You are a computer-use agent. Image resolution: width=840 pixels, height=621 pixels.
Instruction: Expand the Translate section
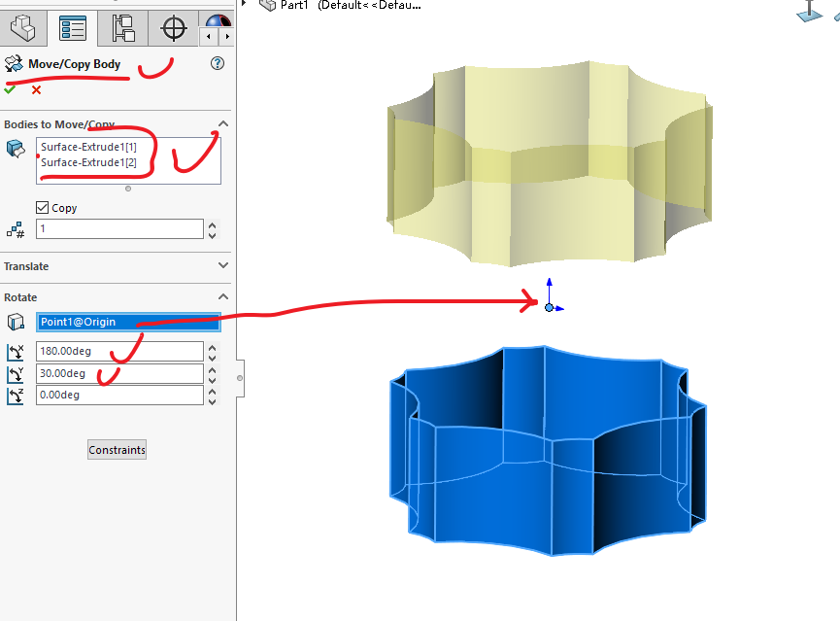pos(223,265)
